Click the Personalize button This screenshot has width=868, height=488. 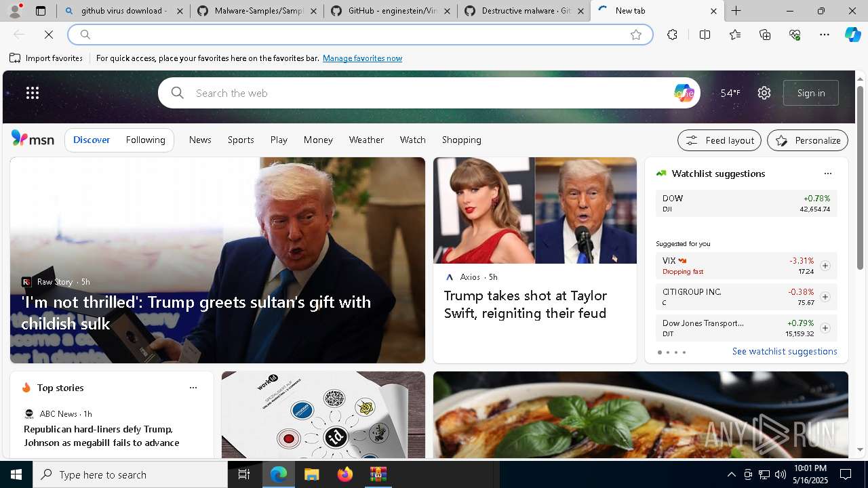click(x=808, y=140)
